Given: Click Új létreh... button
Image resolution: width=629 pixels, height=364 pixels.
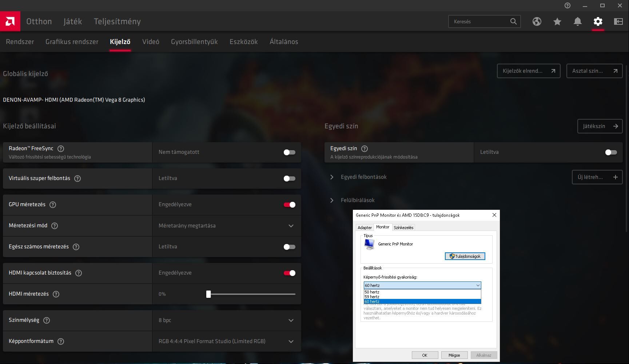Looking at the screenshot, I should coord(597,177).
